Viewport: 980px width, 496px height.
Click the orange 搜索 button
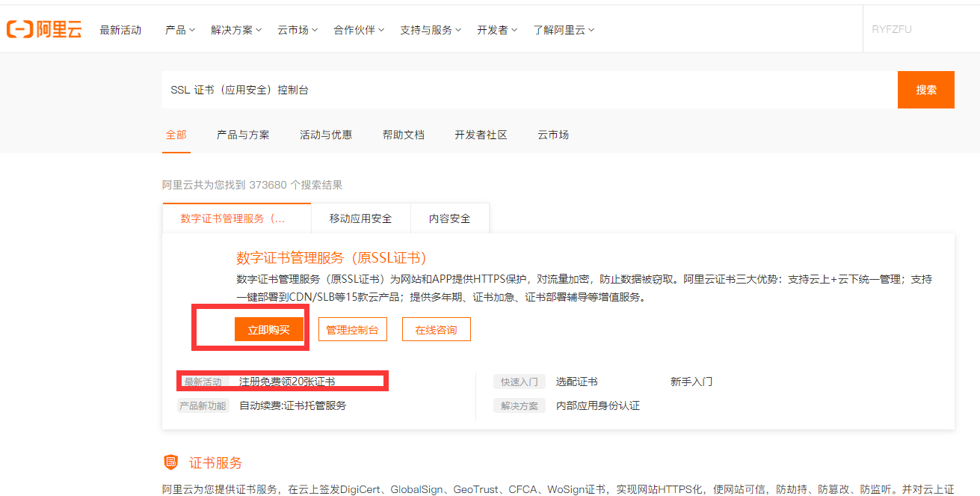pos(925,89)
